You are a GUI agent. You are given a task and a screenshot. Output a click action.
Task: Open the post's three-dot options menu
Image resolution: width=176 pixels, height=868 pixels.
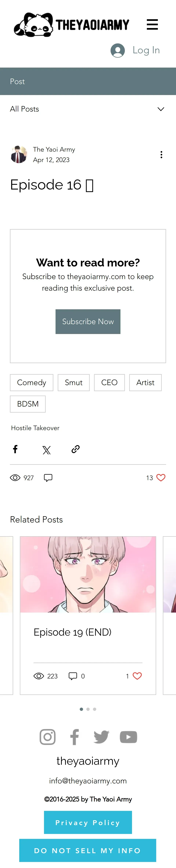coord(161,154)
